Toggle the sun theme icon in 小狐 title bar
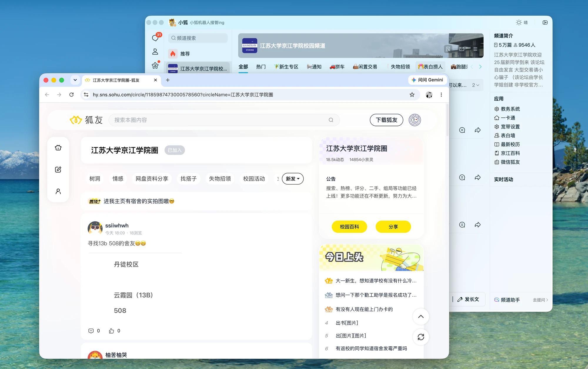The height and width of the screenshot is (369, 588). coord(519,23)
